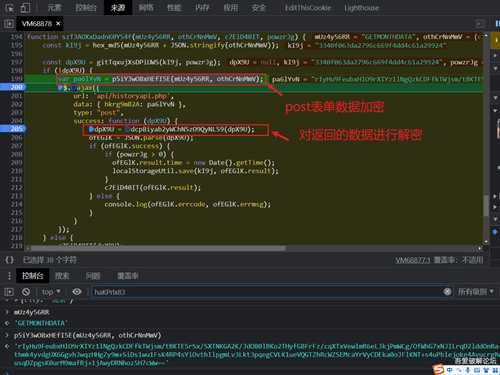This screenshot has width=500, height=375.
Task: Clear the console filter text
Action: point(447,292)
